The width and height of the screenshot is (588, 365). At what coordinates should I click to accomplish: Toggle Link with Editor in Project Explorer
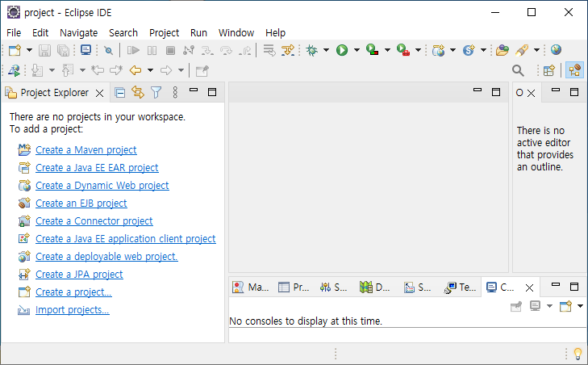(138, 92)
